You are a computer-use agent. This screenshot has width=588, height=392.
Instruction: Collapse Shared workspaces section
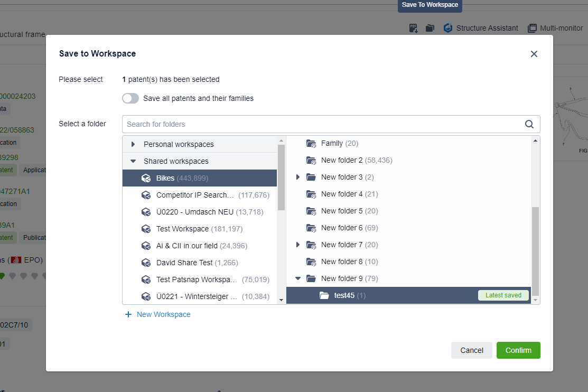tap(133, 161)
